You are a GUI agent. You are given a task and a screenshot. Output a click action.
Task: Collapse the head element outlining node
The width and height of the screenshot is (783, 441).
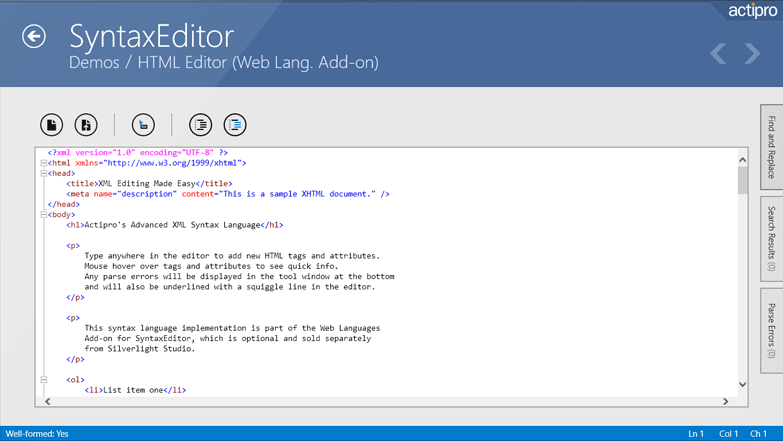43,173
